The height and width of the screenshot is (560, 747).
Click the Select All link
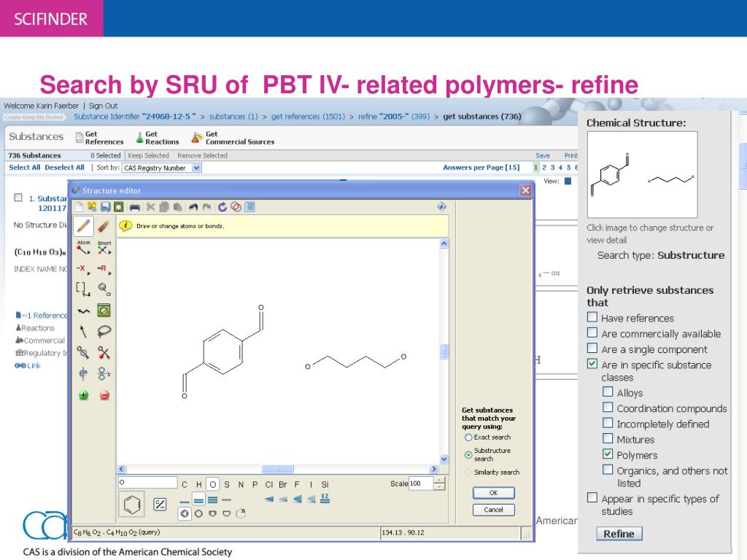[x=25, y=168]
